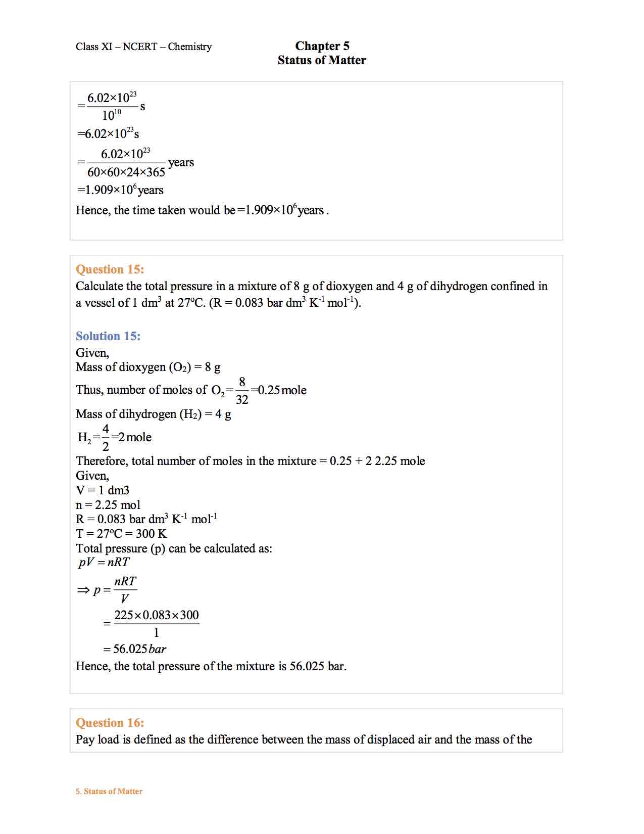Click the 'Solution 15:' heading
The width and height of the screenshot is (644, 834).
(108, 336)
